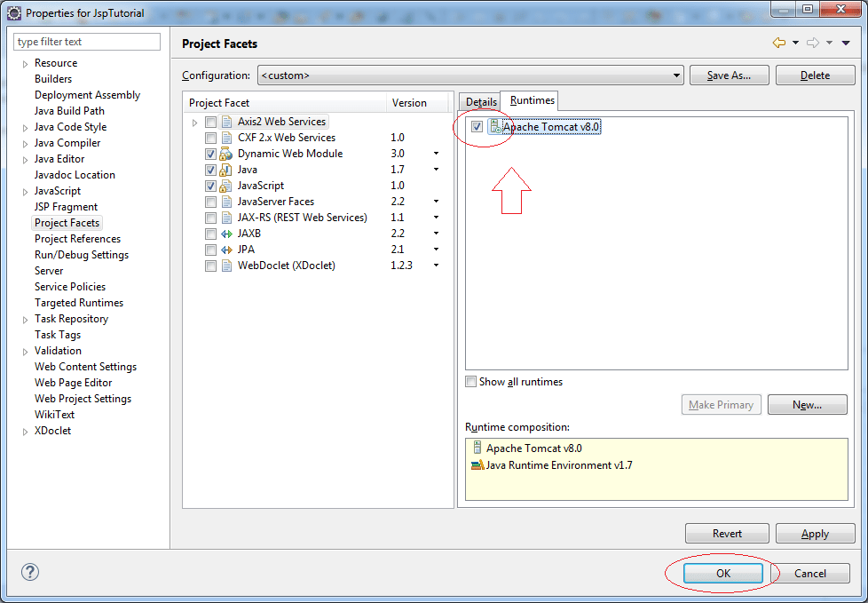Enable the JavaServer Faces facet
The width and height of the screenshot is (868, 603).
210,201
